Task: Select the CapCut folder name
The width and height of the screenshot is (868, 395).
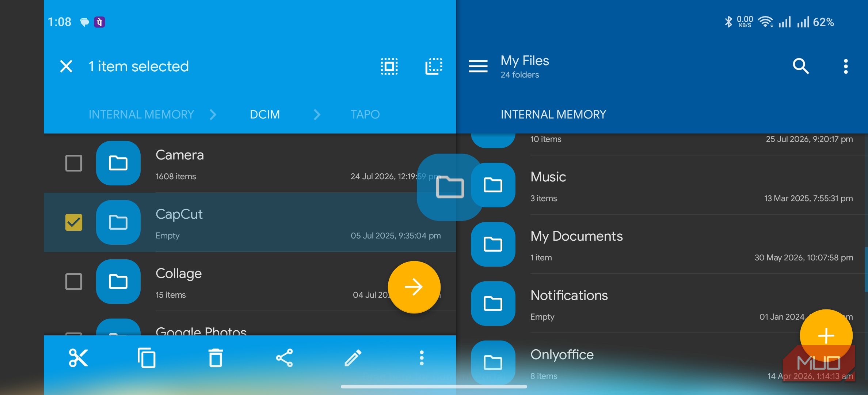Action: (179, 214)
